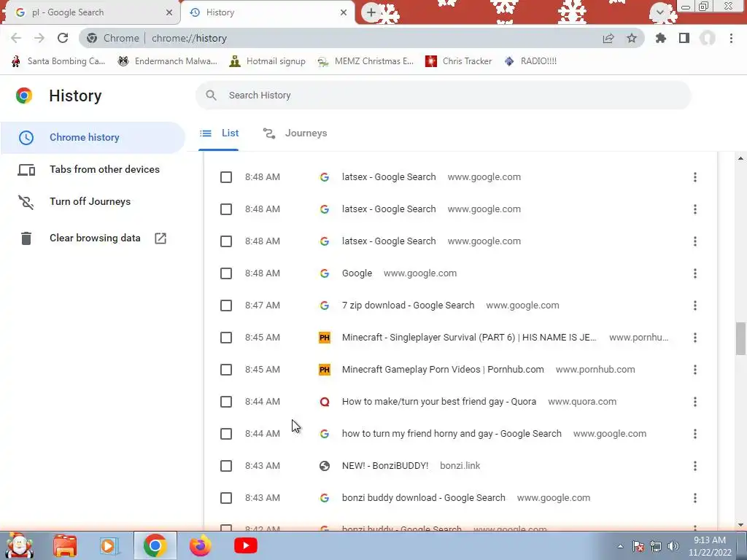Viewport: 747px width, 560px height.
Task: Toggle the side panel icon
Action: (684, 38)
